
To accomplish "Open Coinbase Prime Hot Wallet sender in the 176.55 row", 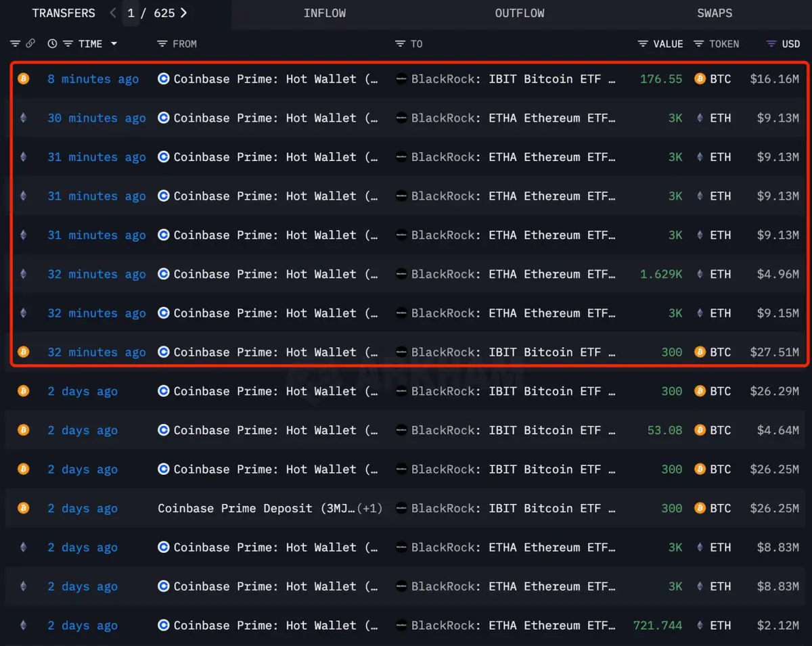I will click(x=276, y=79).
